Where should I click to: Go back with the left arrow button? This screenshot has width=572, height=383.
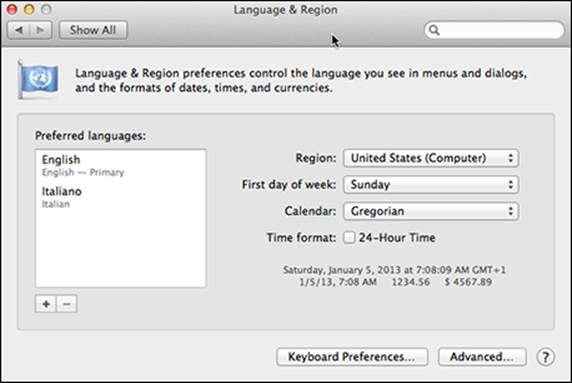(19, 30)
